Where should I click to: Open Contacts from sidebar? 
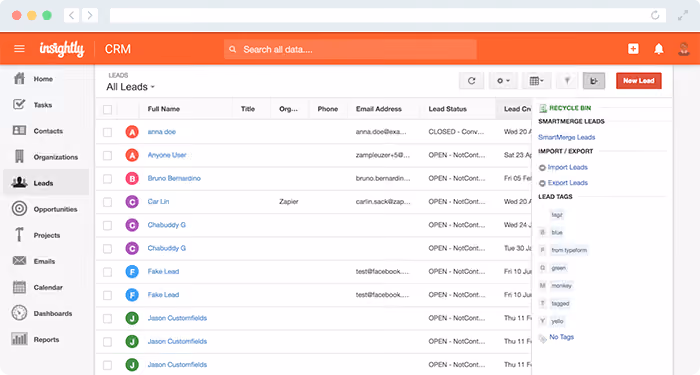(x=48, y=131)
